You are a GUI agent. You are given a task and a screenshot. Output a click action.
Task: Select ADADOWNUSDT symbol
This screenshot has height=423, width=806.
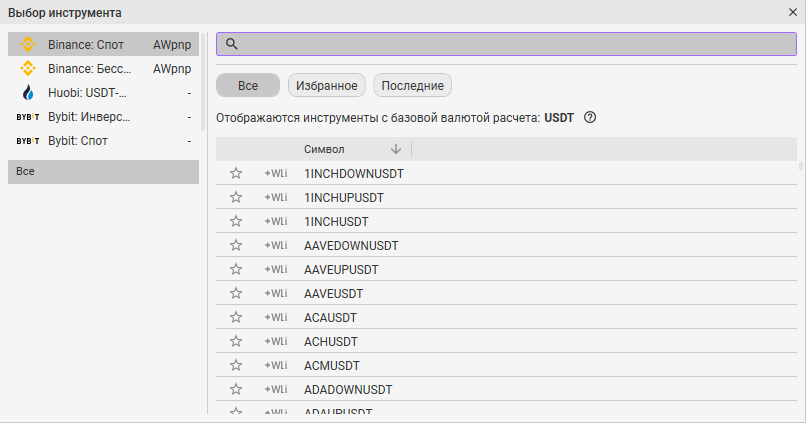tap(348, 390)
